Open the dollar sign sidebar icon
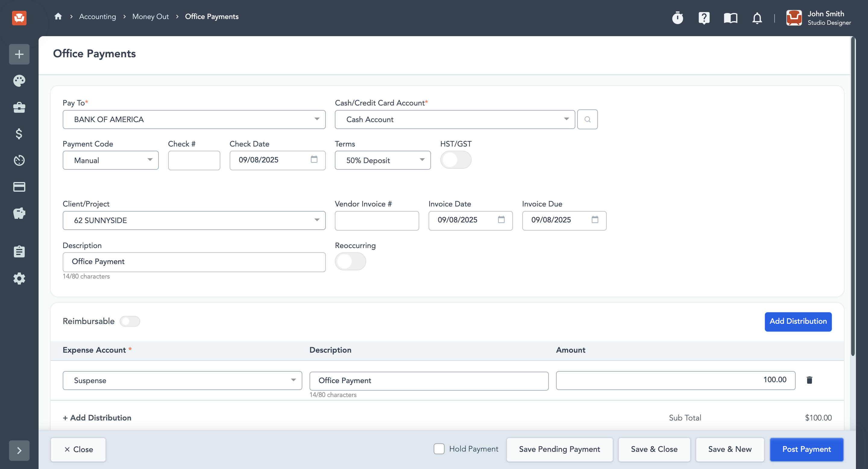Image resolution: width=868 pixels, height=469 pixels. [19, 134]
